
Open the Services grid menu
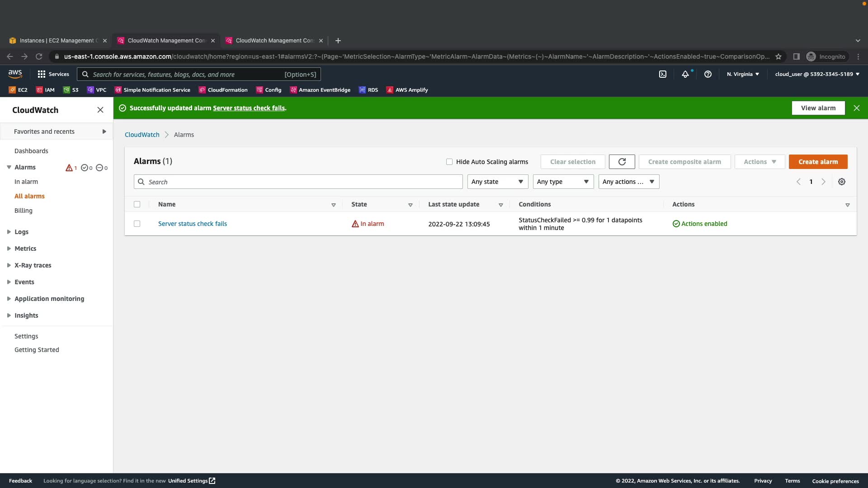coord(53,75)
